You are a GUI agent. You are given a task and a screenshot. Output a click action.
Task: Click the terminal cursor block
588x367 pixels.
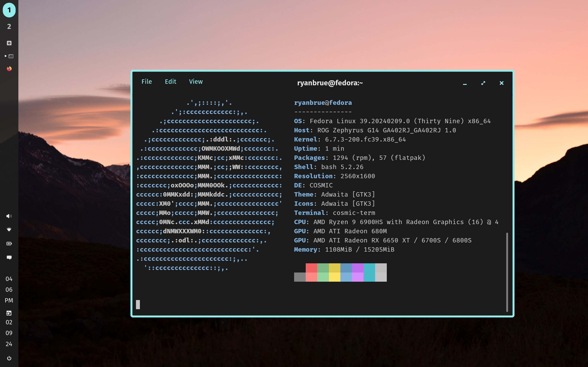(x=138, y=305)
